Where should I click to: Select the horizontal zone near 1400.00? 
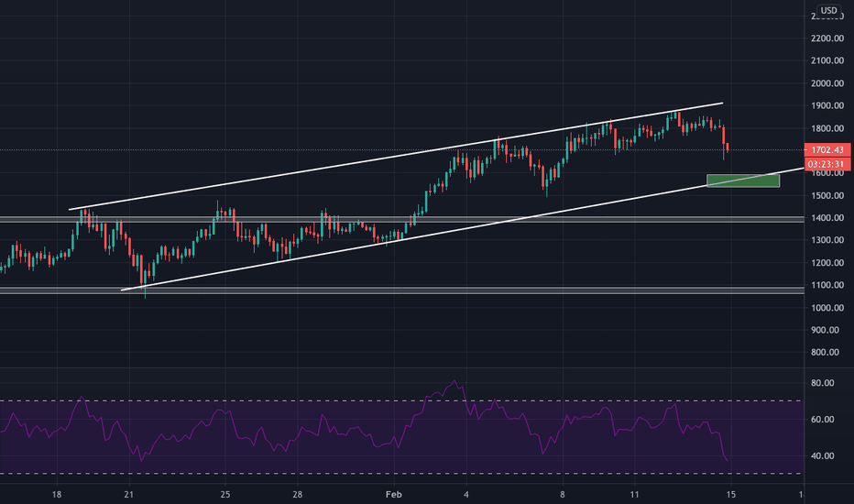coord(402,219)
